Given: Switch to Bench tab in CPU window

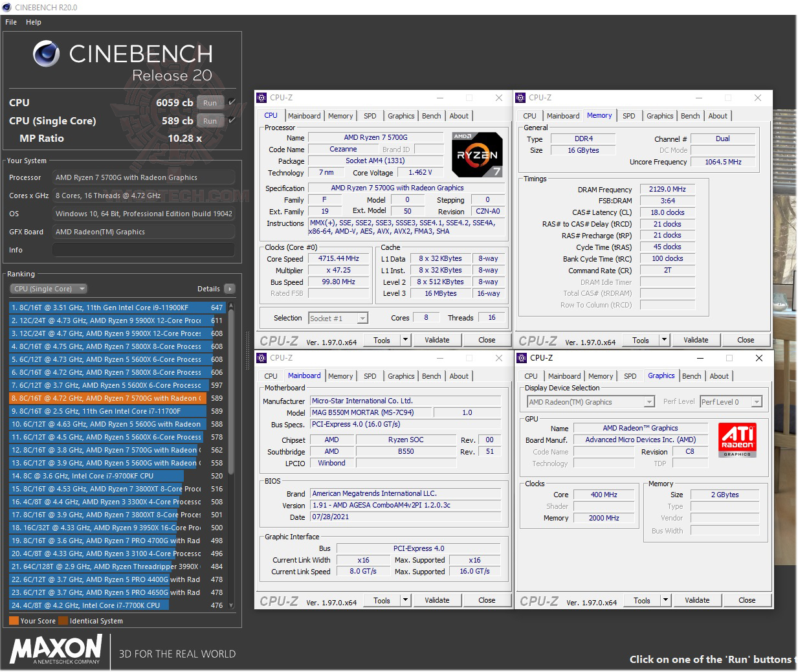Looking at the screenshot, I should pyautogui.click(x=432, y=116).
